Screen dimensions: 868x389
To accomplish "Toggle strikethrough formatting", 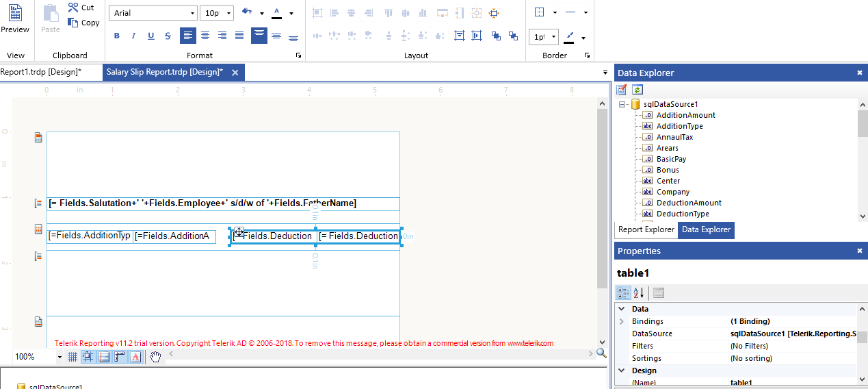I will [168, 36].
